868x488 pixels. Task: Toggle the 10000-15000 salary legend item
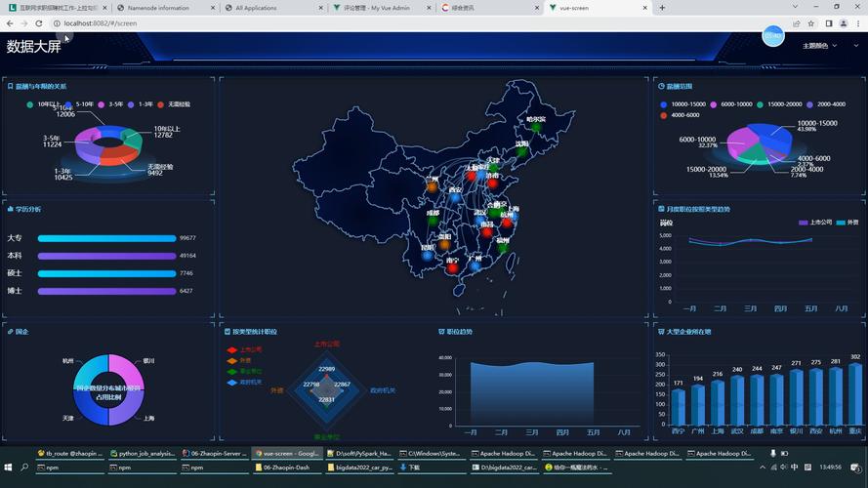(682, 103)
